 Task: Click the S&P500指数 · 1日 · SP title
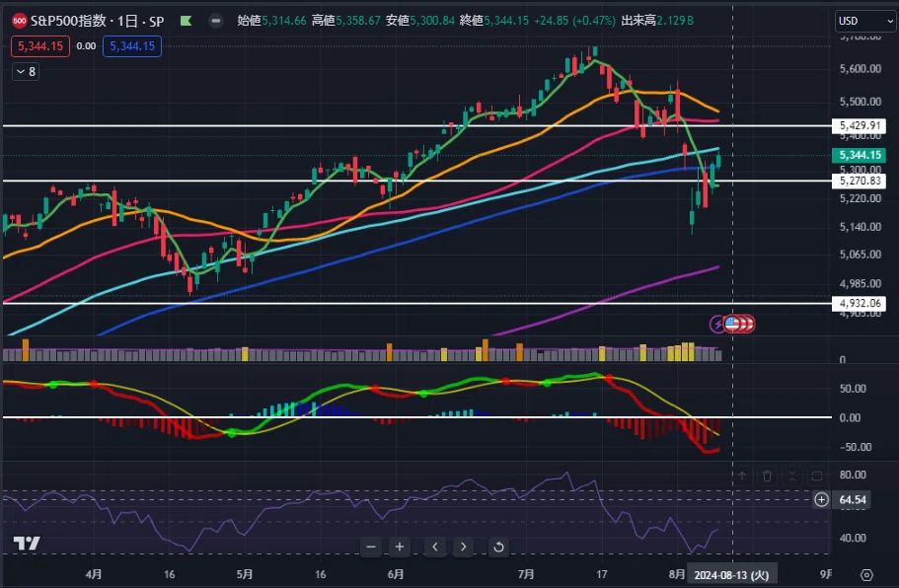click(x=97, y=21)
